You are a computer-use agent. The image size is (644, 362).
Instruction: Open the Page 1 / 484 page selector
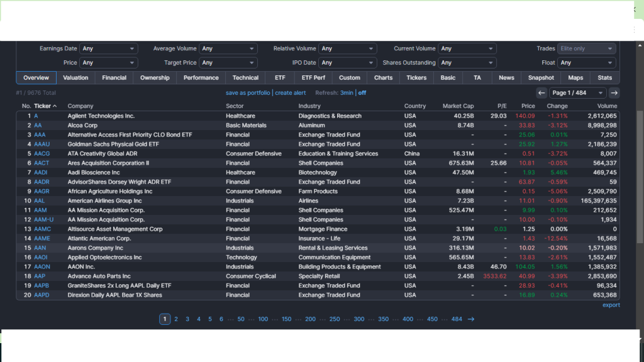(577, 92)
